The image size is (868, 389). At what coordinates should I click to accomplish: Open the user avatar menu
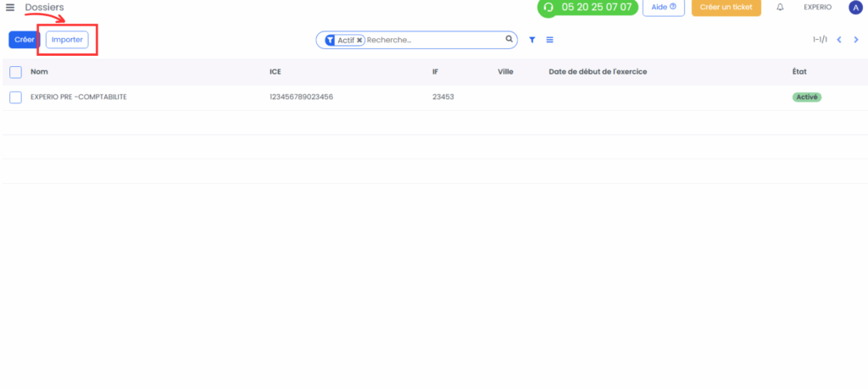(x=855, y=8)
